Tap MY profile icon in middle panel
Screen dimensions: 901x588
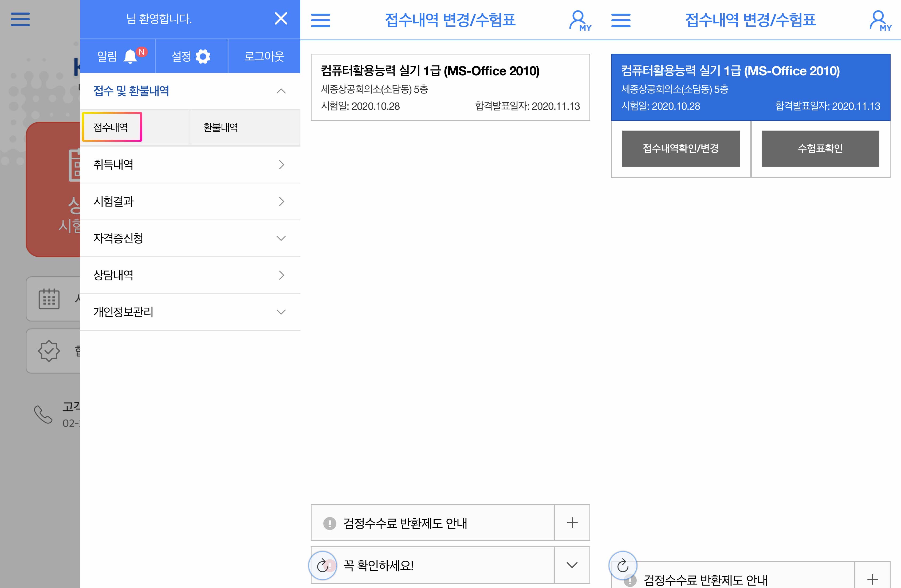580,21
